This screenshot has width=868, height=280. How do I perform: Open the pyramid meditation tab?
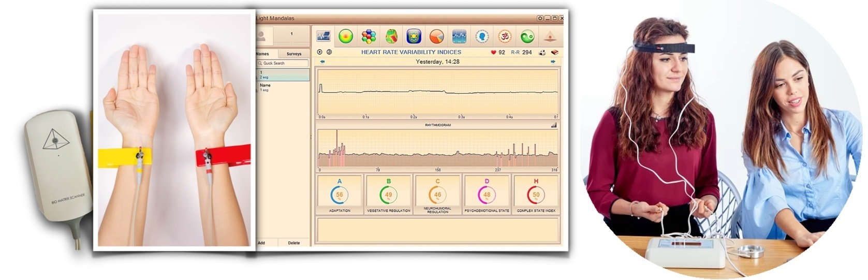click(x=550, y=37)
